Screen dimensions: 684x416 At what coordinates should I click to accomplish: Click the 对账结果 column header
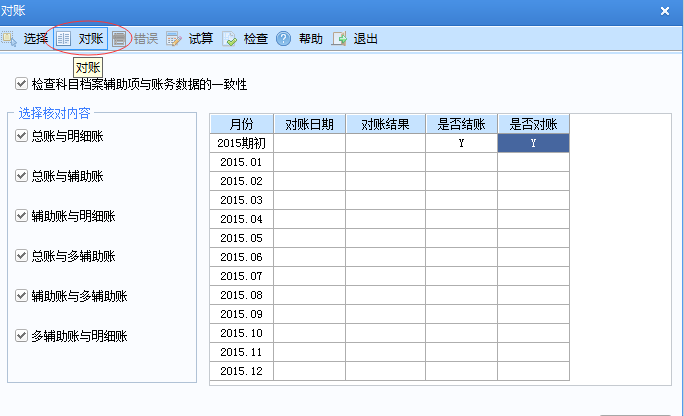(x=385, y=124)
